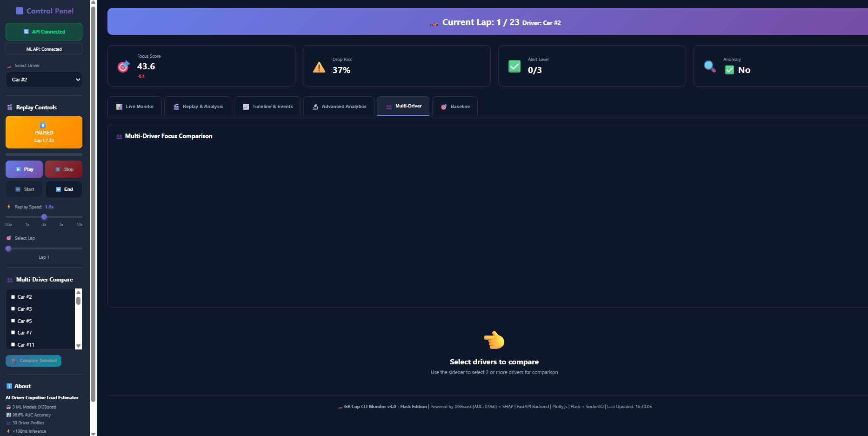Click the Drop Risk 37% value
This screenshot has height=436, width=868.
click(x=341, y=70)
